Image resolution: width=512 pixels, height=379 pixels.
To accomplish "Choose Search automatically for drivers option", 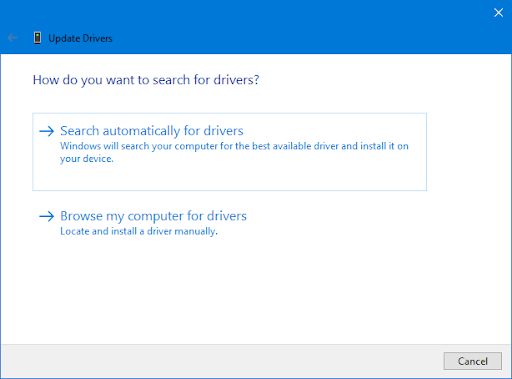I will coord(229,152).
